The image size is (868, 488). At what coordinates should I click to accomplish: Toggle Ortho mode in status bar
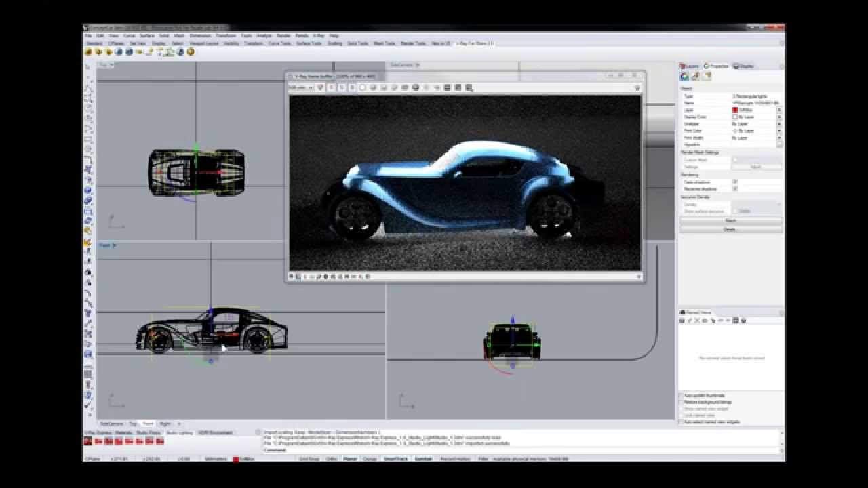tap(332, 459)
